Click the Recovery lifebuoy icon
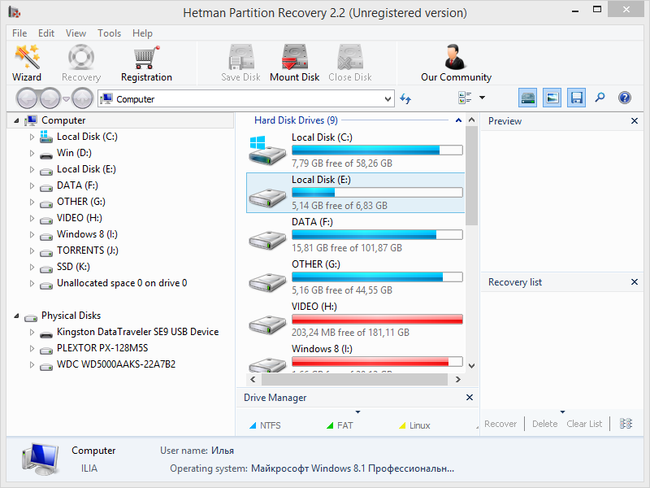The height and width of the screenshot is (488, 650). (x=81, y=56)
